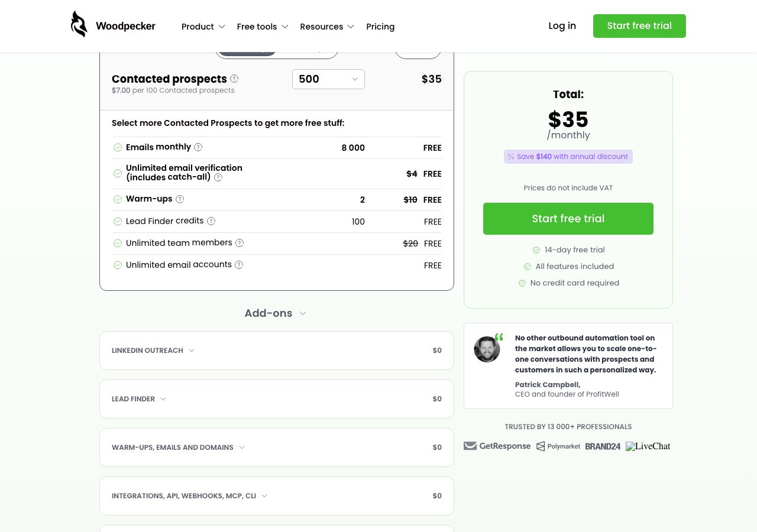This screenshot has height=532, width=757.
Task: Collapse the Add-ons section header
Action: 276,313
